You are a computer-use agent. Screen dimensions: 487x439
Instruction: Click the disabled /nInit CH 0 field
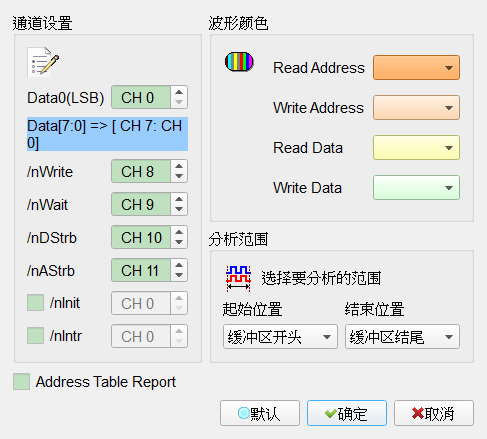(141, 303)
